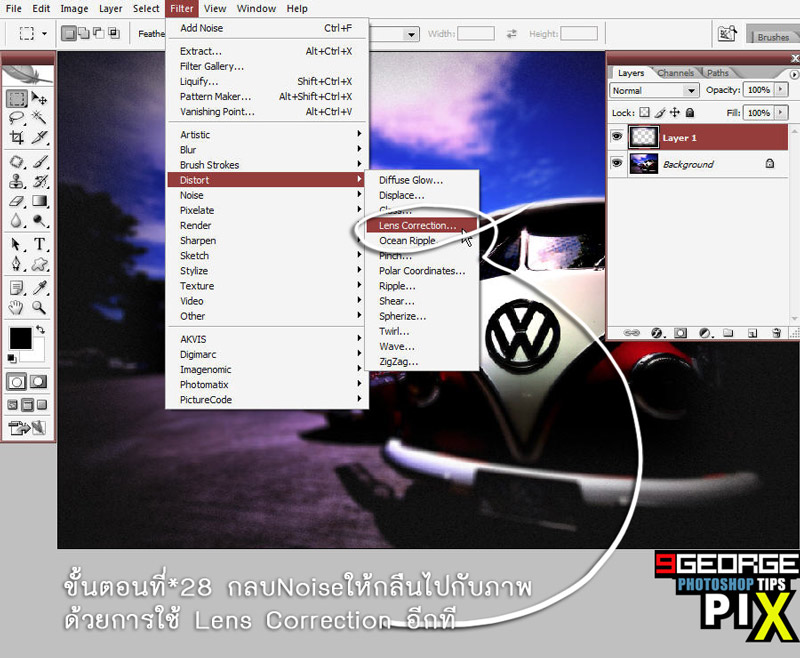Click the delete layer trash icon
This screenshot has height=658, width=800.
click(x=776, y=333)
